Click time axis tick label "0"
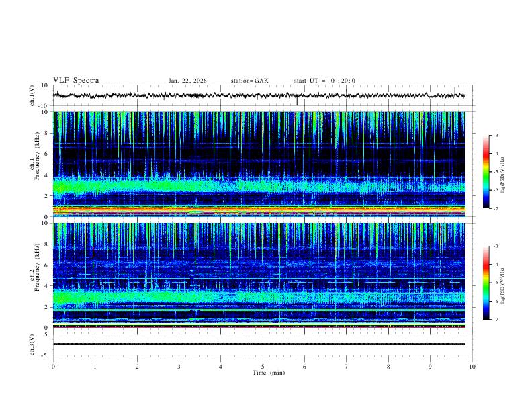The height and width of the screenshot is (411, 532). click(x=53, y=367)
